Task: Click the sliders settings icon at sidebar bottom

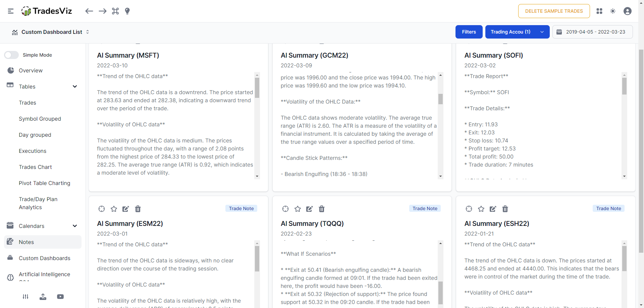Action: pos(25,297)
